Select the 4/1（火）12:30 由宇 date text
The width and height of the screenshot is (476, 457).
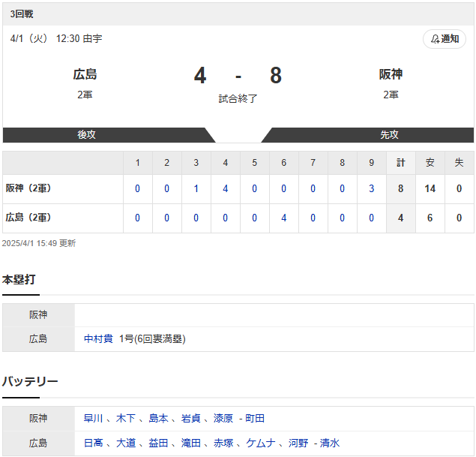click(x=56, y=38)
